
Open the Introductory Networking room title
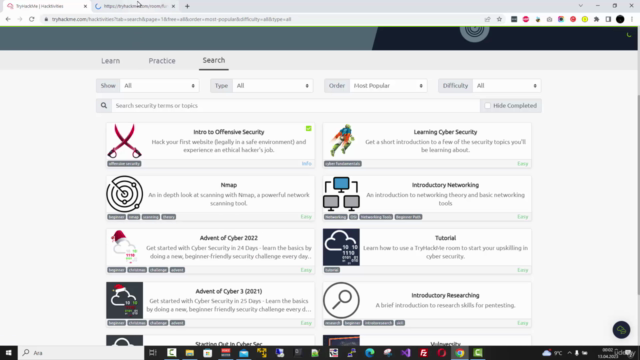click(x=445, y=185)
